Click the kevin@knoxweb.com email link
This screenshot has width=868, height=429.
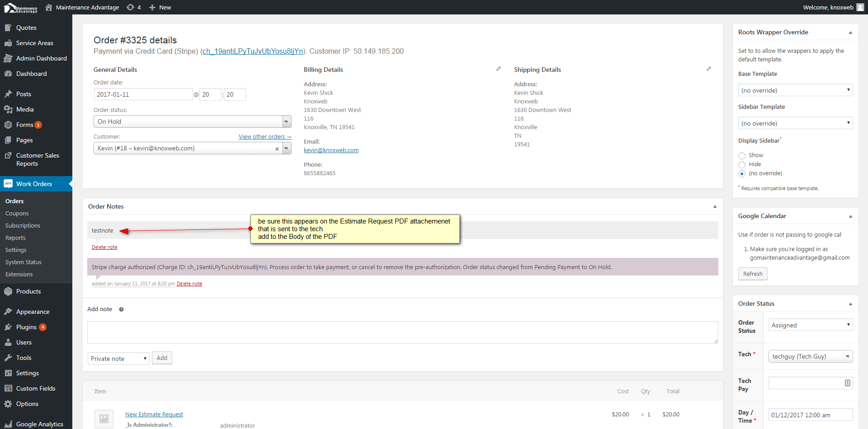pyautogui.click(x=331, y=150)
